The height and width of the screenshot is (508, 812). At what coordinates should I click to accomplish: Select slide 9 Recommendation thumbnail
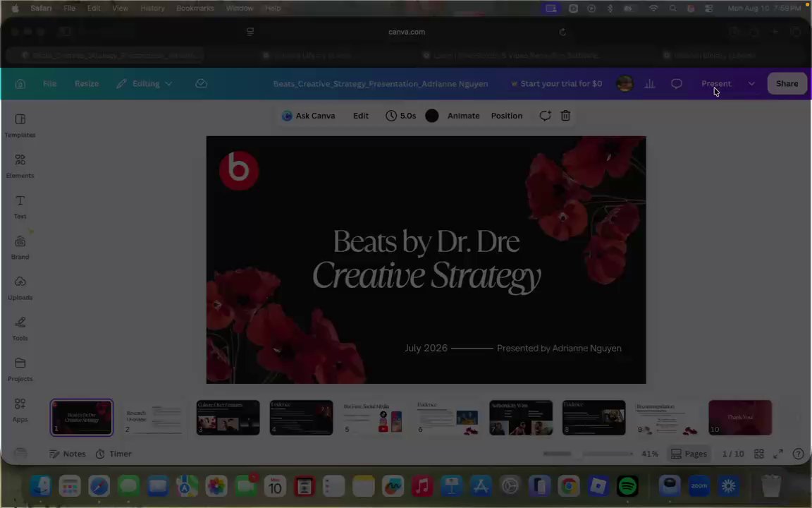click(x=667, y=417)
